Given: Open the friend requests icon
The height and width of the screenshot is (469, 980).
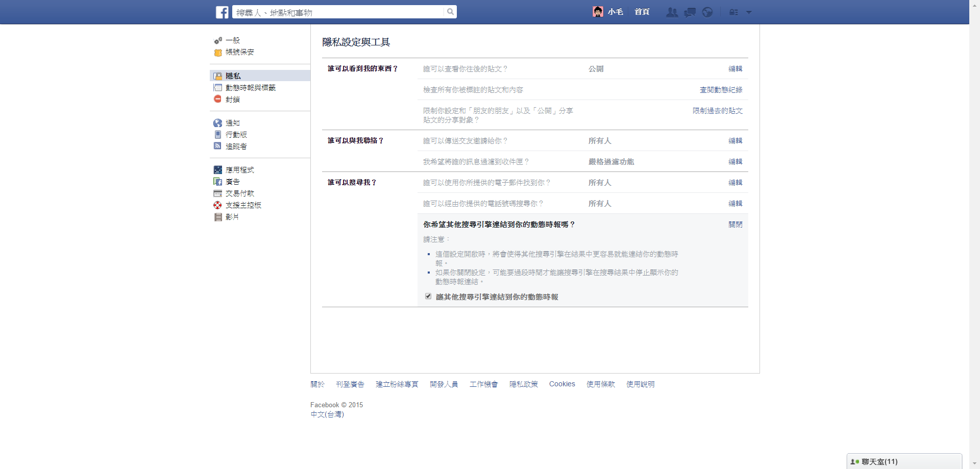Looking at the screenshot, I should point(672,12).
